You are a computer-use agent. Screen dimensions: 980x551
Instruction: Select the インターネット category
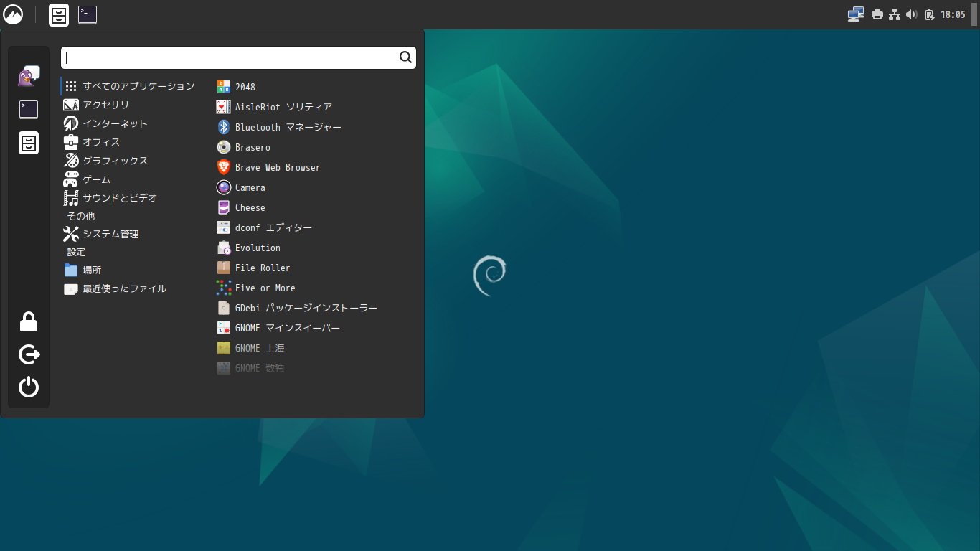(114, 123)
